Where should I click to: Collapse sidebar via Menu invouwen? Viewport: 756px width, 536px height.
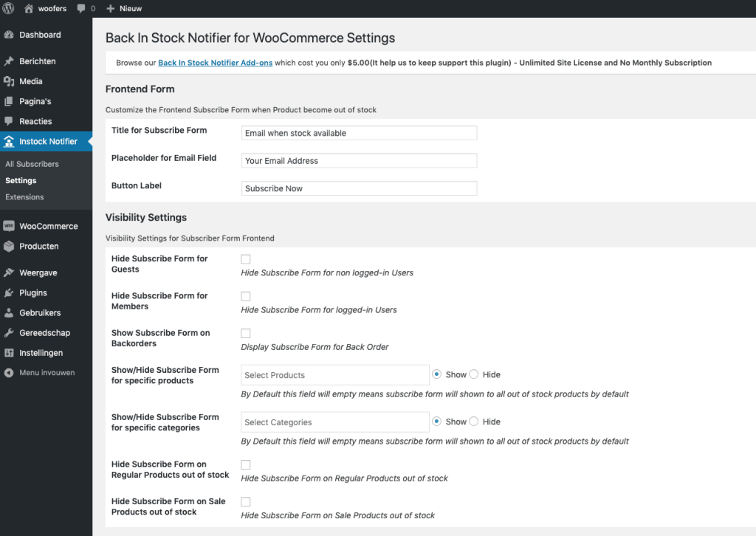coord(47,373)
